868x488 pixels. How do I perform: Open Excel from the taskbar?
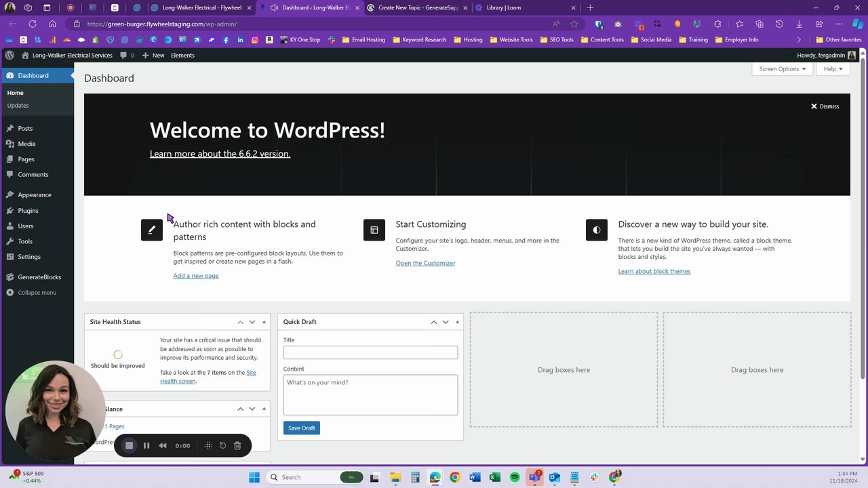(494, 477)
